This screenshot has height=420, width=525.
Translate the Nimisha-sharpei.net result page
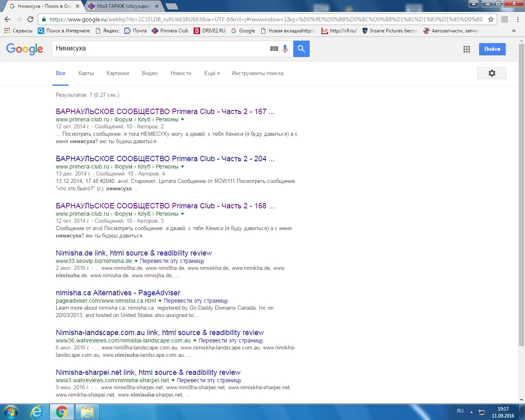[209, 380]
